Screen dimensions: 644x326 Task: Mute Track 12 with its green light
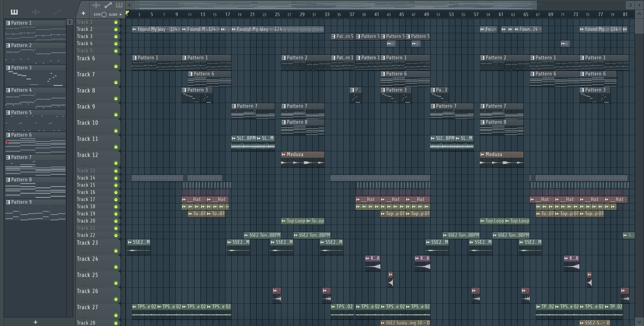click(x=116, y=163)
